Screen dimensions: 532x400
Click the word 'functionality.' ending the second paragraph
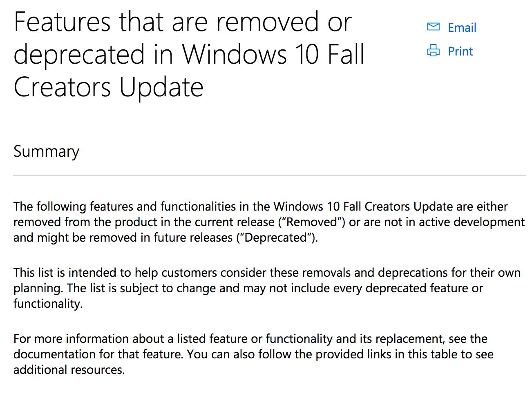tap(48, 304)
